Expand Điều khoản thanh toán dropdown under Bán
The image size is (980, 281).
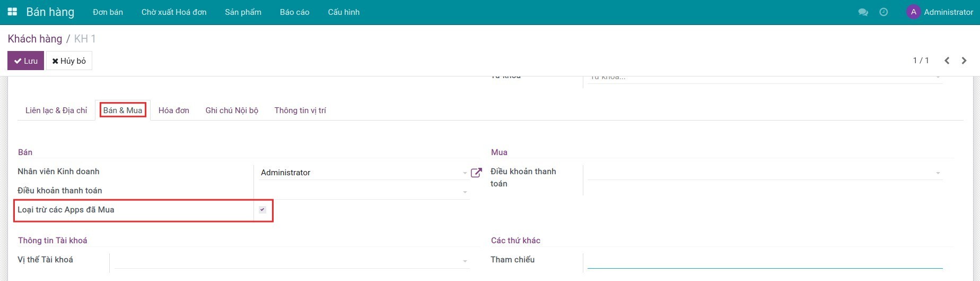[465, 192]
